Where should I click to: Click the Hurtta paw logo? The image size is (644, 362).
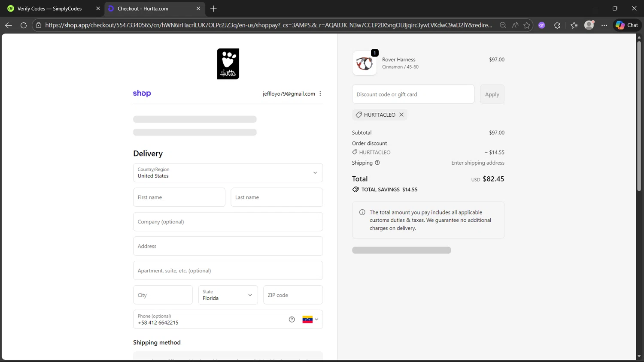(x=228, y=64)
